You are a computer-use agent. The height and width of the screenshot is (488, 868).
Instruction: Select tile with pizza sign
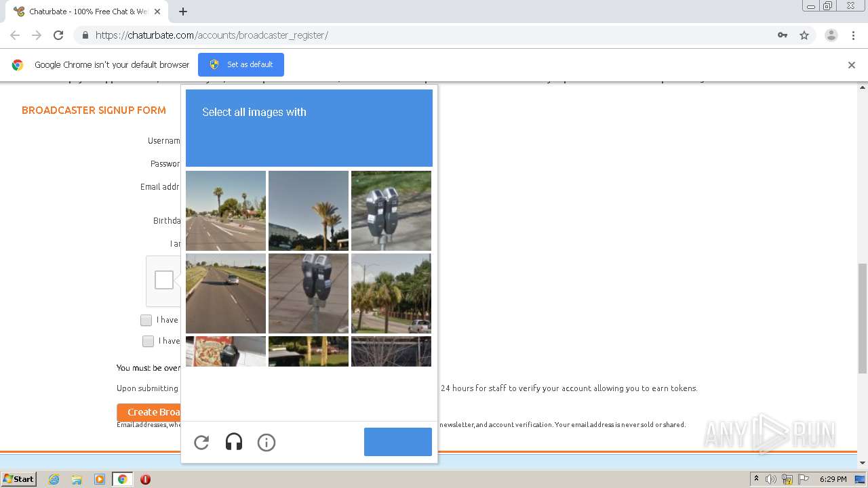(x=226, y=351)
